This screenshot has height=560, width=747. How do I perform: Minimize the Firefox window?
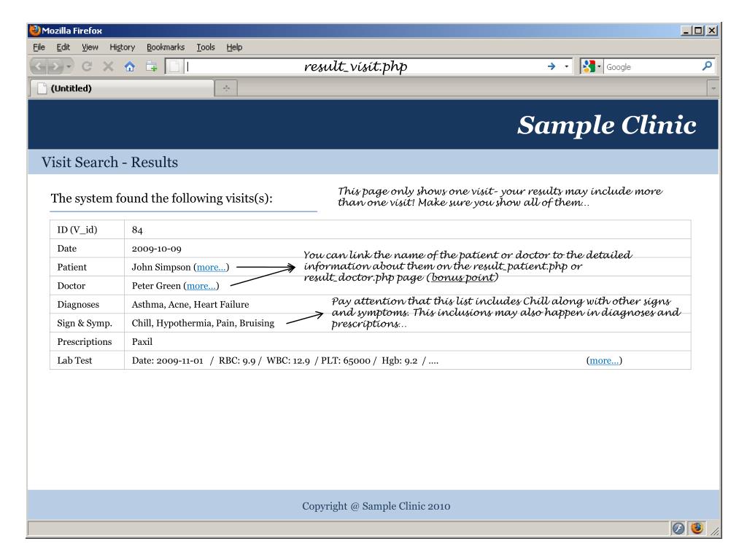(x=686, y=31)
